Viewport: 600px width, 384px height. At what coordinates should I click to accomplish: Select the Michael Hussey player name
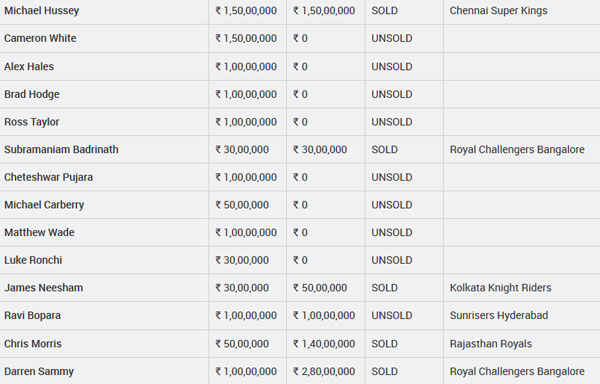click(x=41, y=11)
